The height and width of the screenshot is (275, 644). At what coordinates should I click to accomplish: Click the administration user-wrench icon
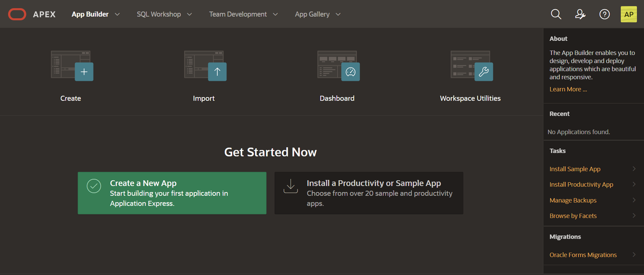[580, 14]
